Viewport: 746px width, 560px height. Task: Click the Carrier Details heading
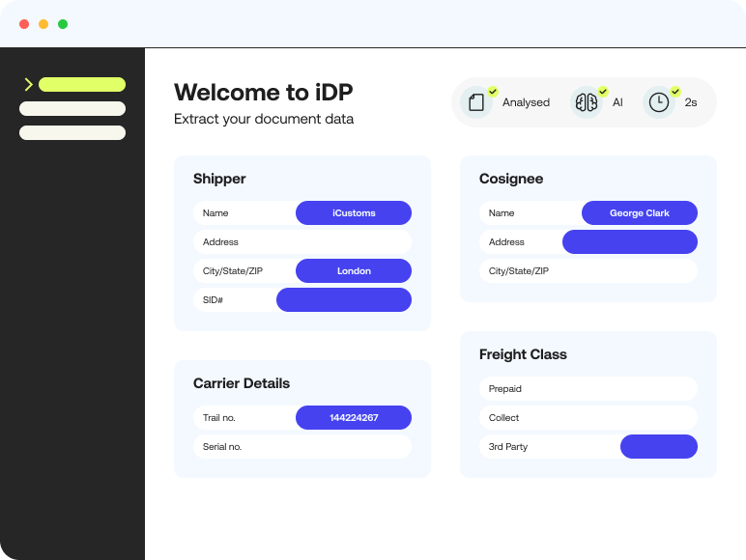(242, 383)
